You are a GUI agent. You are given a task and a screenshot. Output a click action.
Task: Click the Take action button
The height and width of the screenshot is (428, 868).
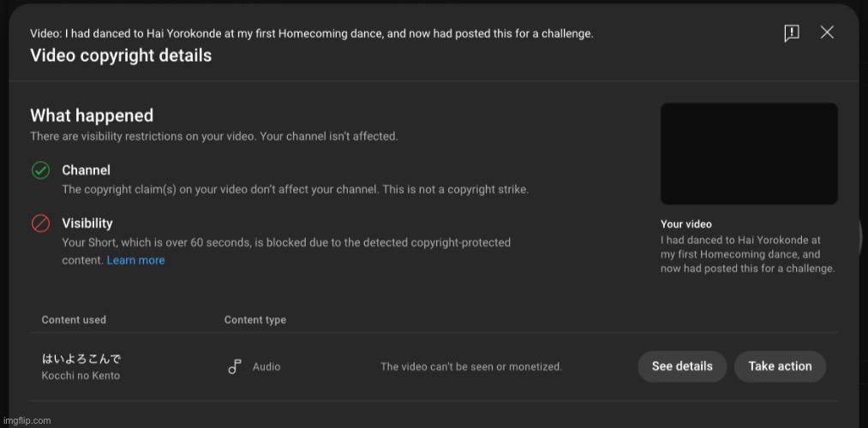tap(780, 366)
